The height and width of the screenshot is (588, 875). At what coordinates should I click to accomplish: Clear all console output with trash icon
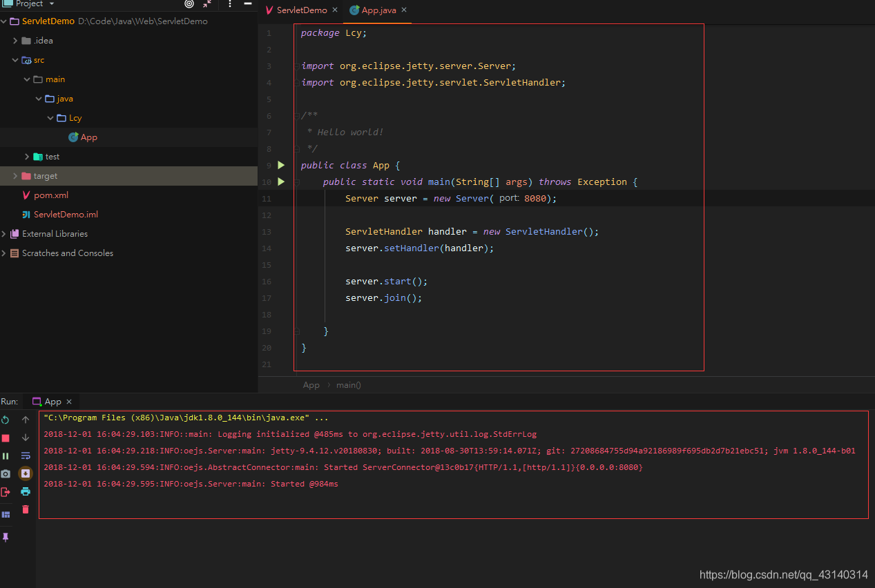(26, 509)
